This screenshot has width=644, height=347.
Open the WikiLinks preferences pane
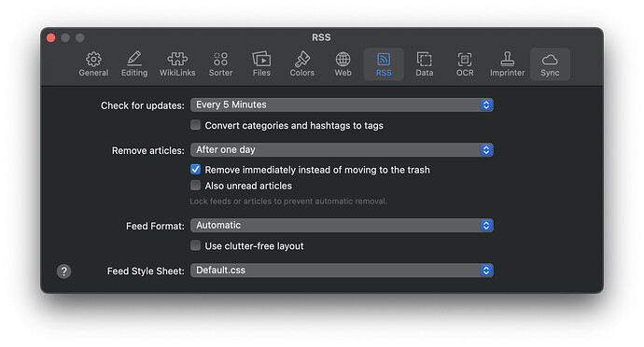coord(177,64)
